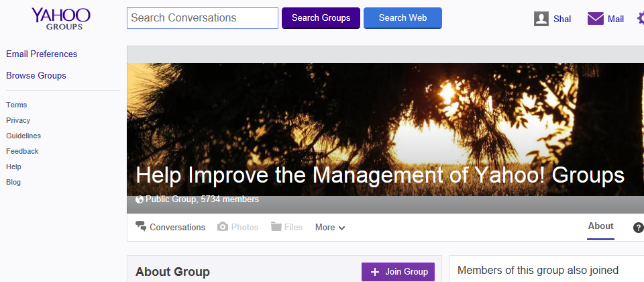
Task: Open the Email Preferences link
Action: pos(42,54)
